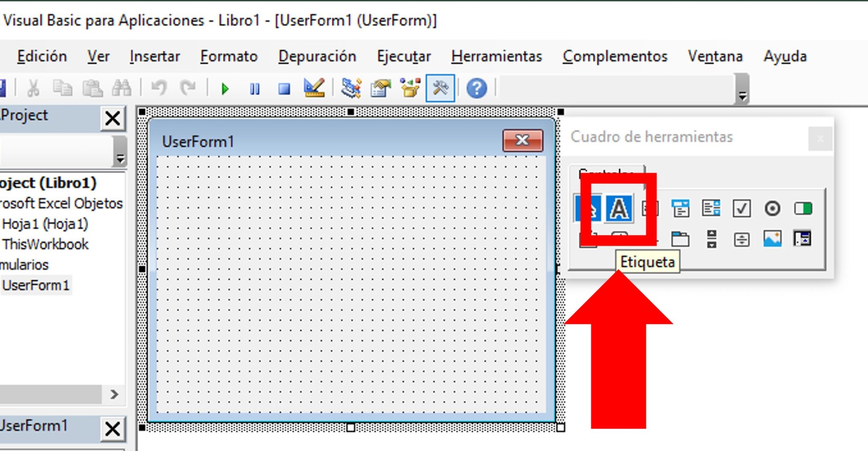Select UserForm1 in the project tree

[37, 285]
